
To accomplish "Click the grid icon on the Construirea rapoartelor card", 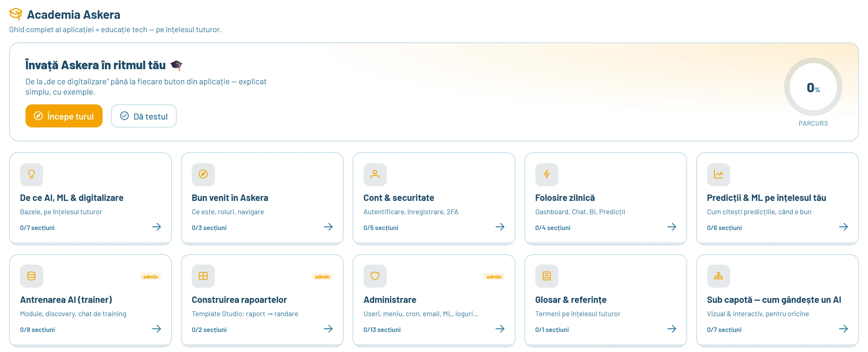I will tap(203, 276).
